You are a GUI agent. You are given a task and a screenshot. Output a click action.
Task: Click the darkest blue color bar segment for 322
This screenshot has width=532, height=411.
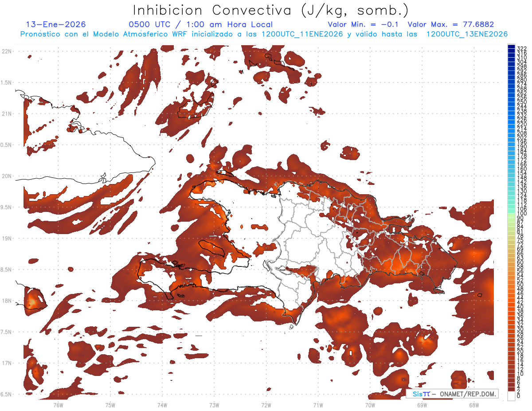(x=511, y=47)
